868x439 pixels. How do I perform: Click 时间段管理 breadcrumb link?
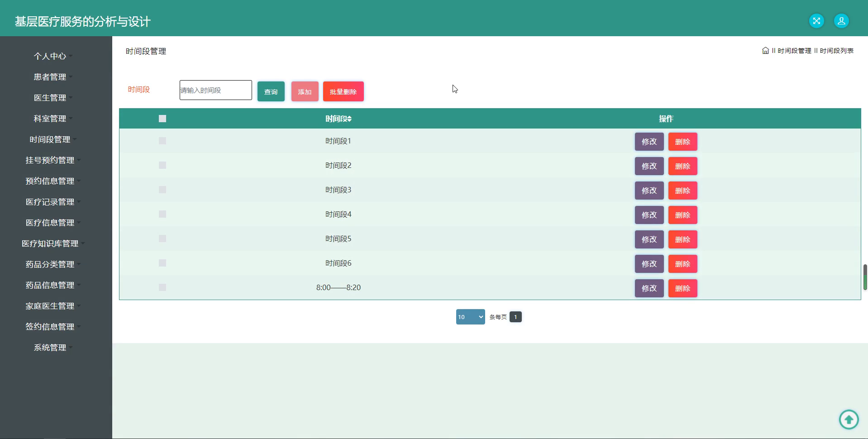tap(794, 51)
